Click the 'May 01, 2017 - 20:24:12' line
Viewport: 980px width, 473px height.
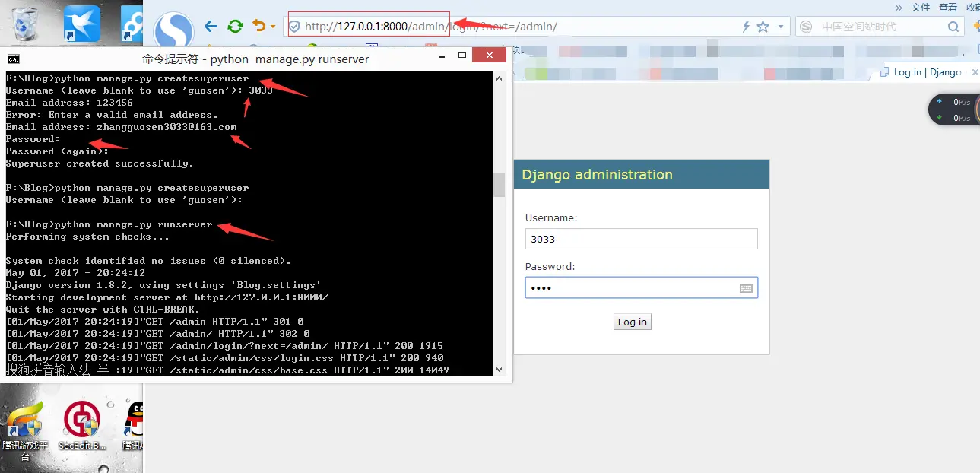[75, 273]
